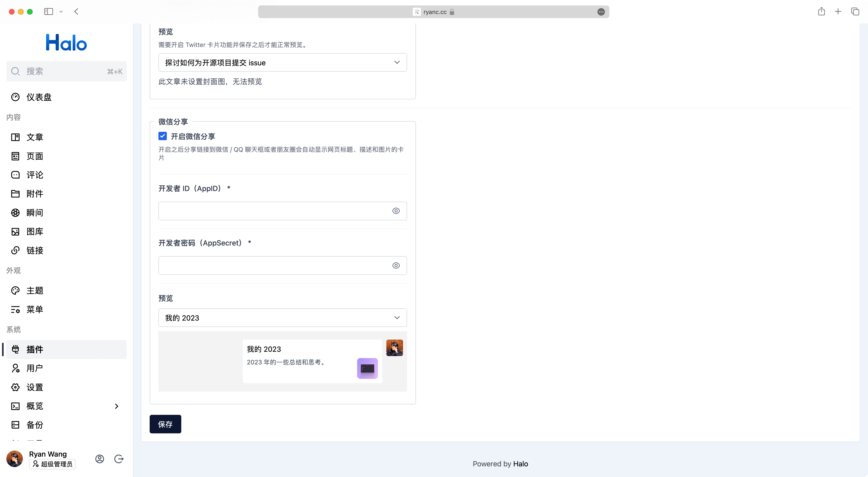The width and height of the screenshot is (868, 477).
Task: Open the Twitter preview article dropdown
Action: (282, 63)
